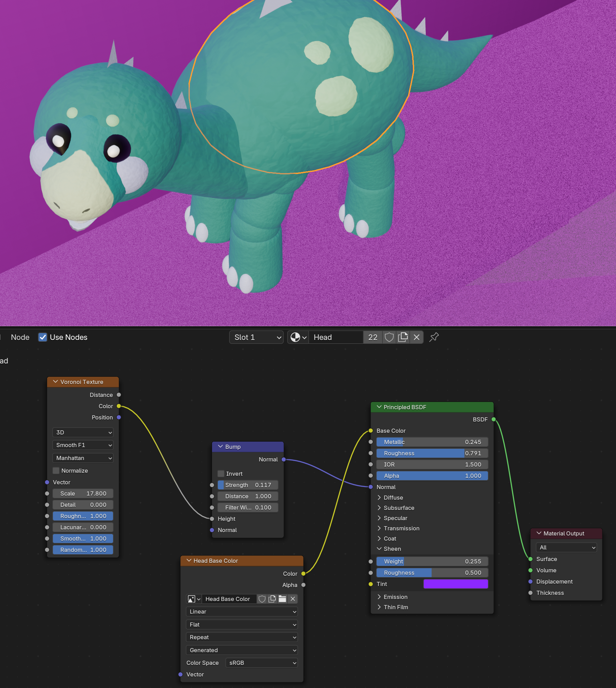Duplicate the Head material with copy icon
616x688 pixels.
point(403,337)
